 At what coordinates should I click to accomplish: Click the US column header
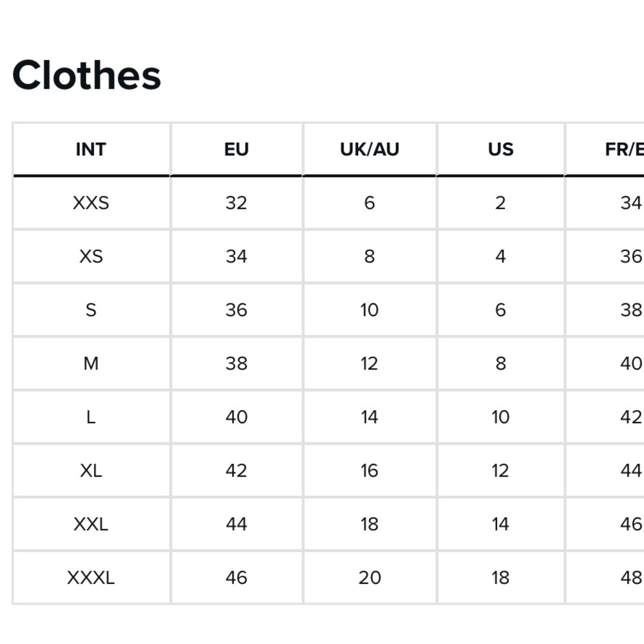pos(500,149)
